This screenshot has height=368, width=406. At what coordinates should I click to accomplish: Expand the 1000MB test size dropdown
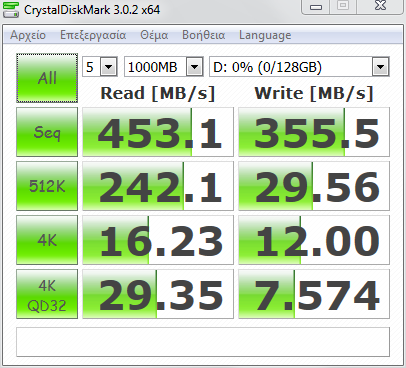[x=195, y=67]
